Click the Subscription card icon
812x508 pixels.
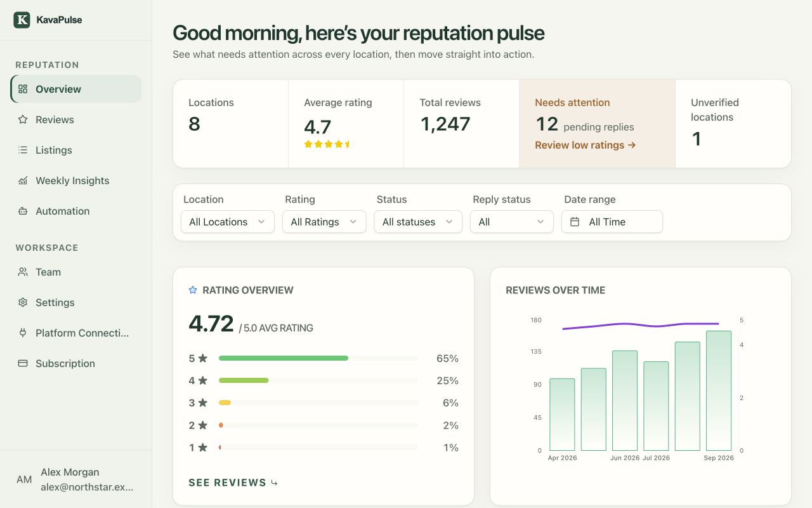point(23,363)
